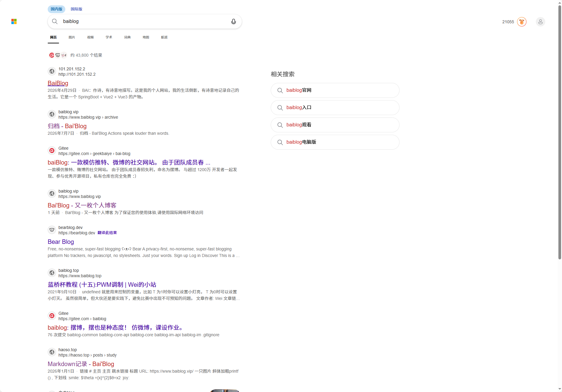Screen dimensions: 562x392
Task: Click the bear favicon for bearblog.dev
Action: (x=52, y=230)
